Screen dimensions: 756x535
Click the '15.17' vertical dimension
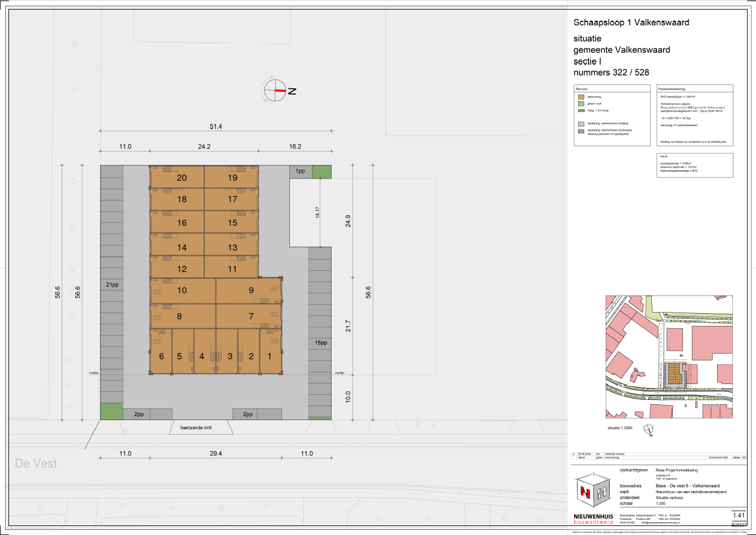point(318,212)
